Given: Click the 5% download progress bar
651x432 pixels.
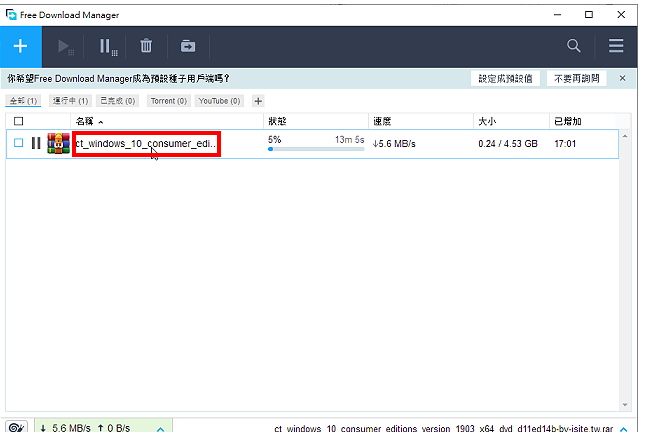Looking at the screenshot, I should 316,149.
